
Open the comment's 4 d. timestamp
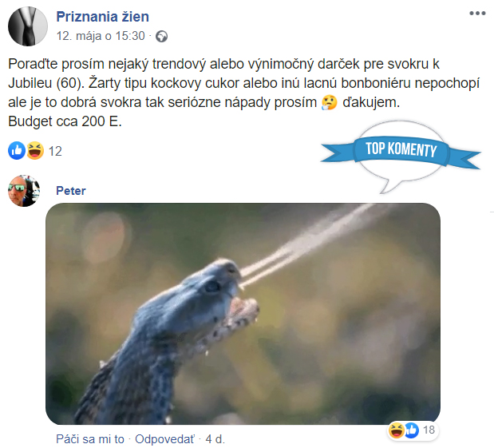(215, 439)
